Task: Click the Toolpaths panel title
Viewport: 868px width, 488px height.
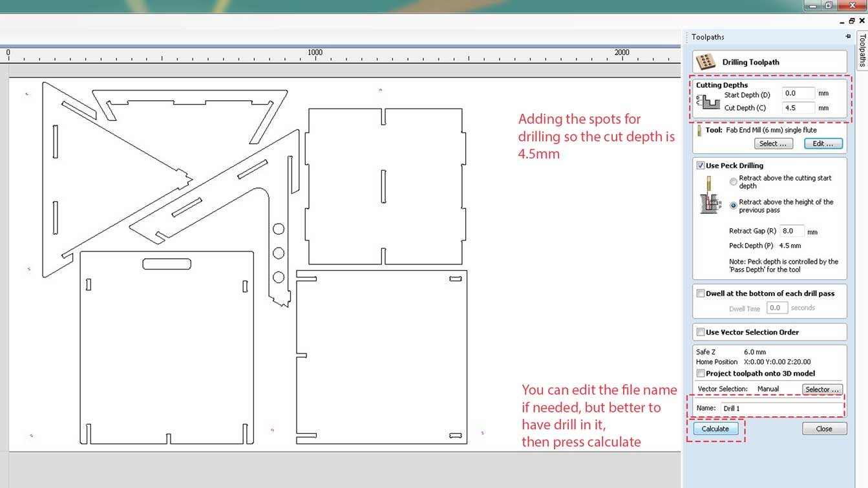Action: pos(708,37)
